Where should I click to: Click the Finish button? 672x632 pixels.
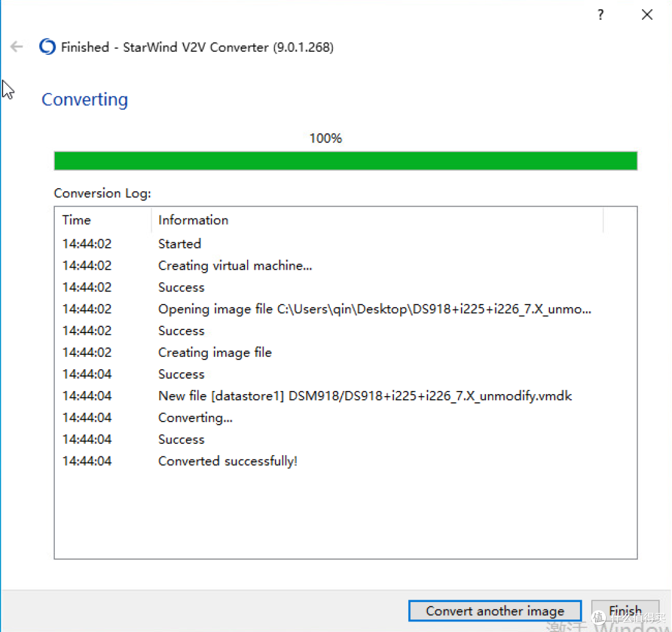pyautogui.click(x=625, y=611)
